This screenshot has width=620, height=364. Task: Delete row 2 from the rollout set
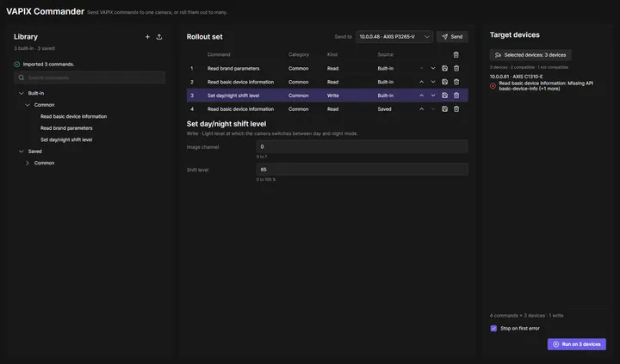click(x=456, y=82)
